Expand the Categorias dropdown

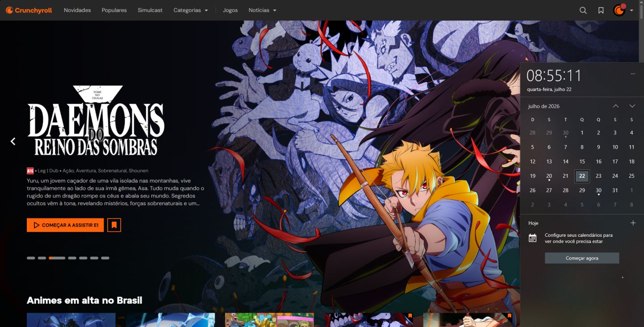(x=191, y=10)
